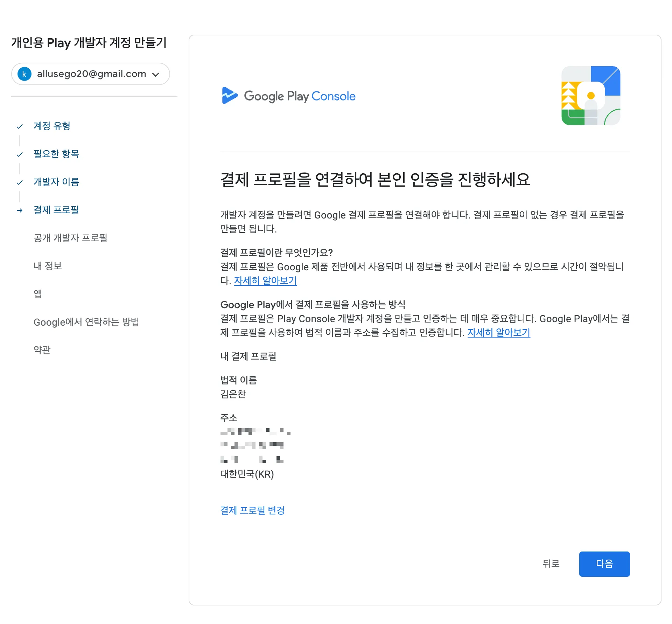Viewport: 672px width, 624px height.
Task: Select the 개발자 이름 step
Action: pos(56,182)
